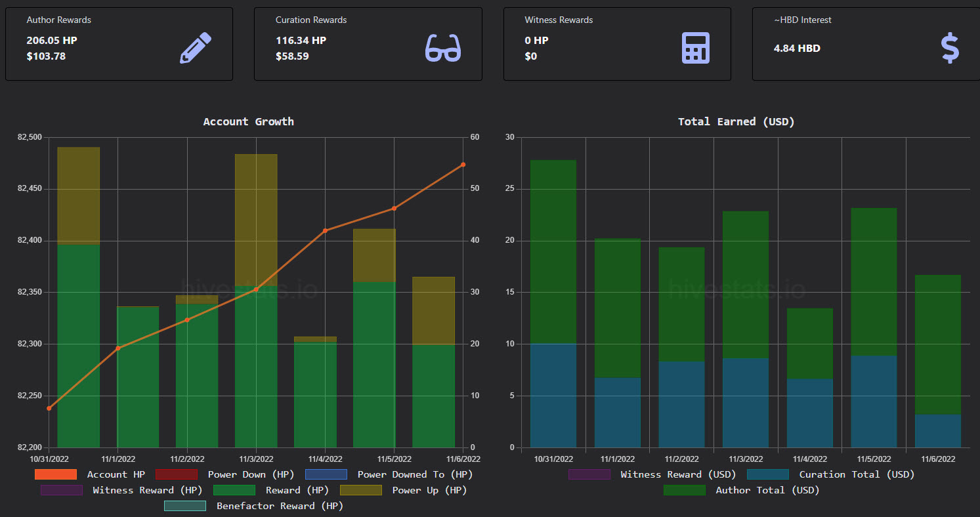Image resolution: width=980 pixels, height=517 pixels.
Task: Click the 11/3/2022 Power Up bar segment in Account Growth
Action: (256, 220)
